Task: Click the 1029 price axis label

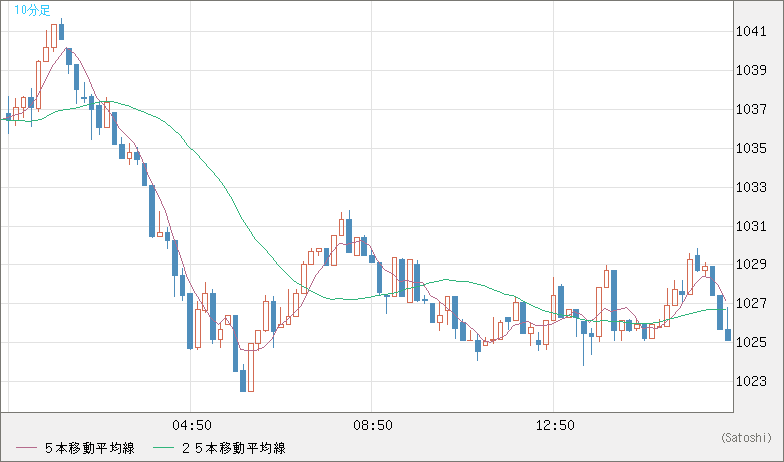Action: coord(749,265)
